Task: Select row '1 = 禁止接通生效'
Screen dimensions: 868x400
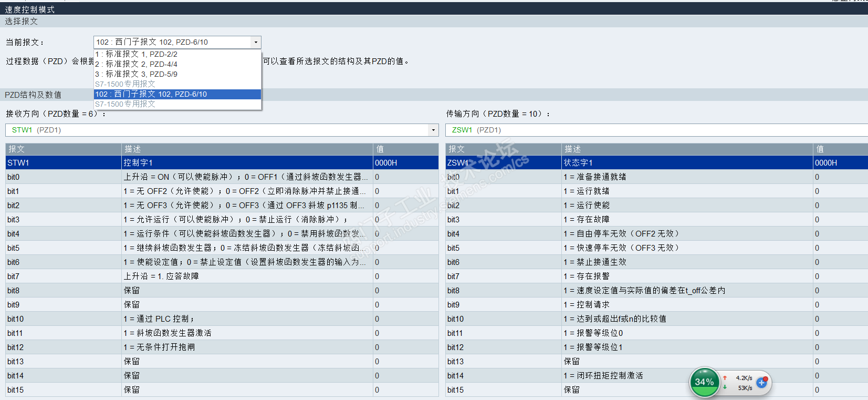Action: coord(657,262)
